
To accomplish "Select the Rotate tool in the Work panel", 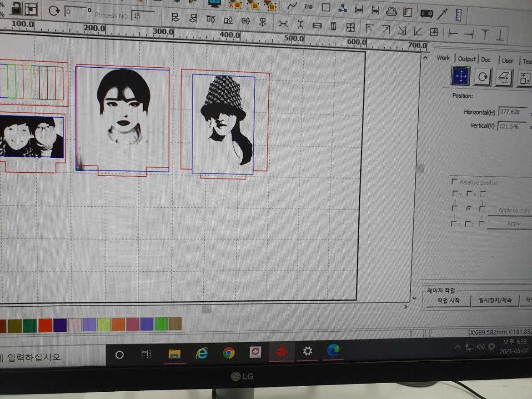I will 482,76.
